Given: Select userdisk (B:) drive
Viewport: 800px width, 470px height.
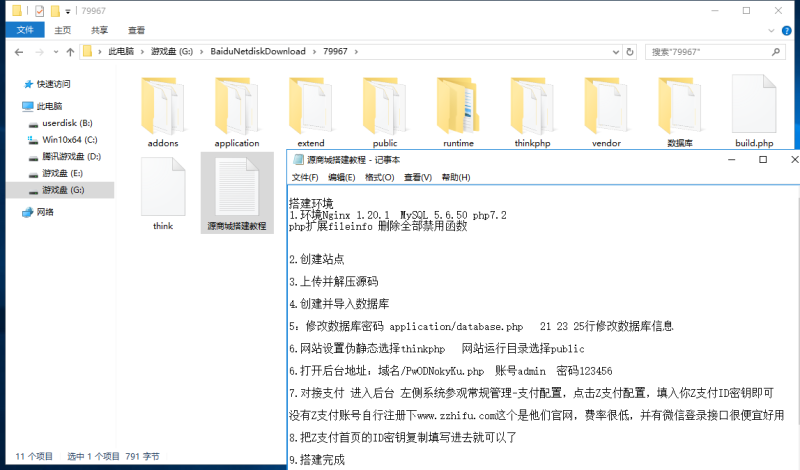Looking at the screenshot, I should [x=67, y=123].
